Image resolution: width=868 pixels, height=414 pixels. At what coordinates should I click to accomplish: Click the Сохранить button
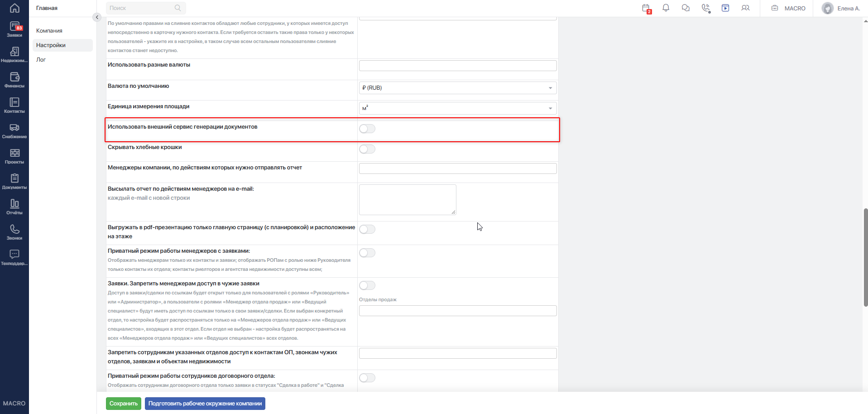tap(124, 404)
